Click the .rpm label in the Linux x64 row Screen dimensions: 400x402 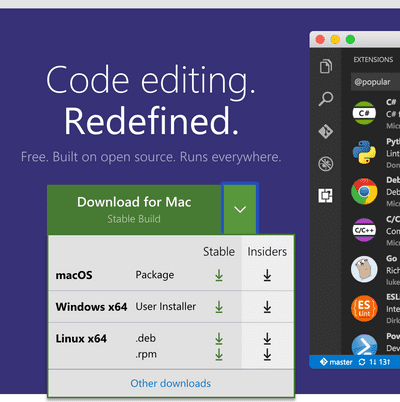point(146,355)
